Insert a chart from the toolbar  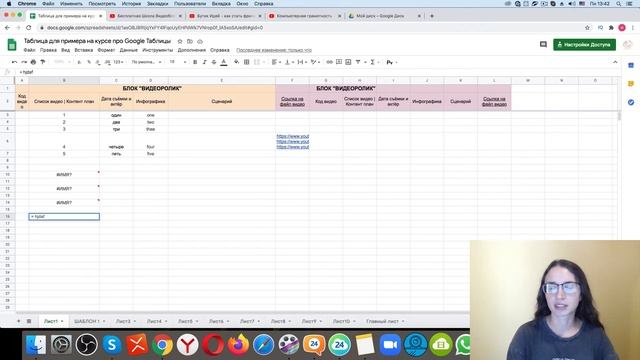[x=348, y=62]
